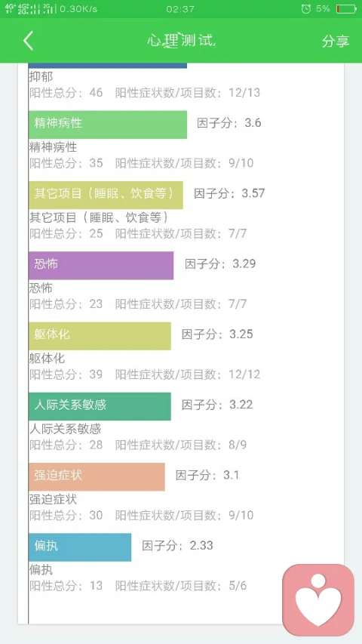
Task: Select the olive 躯体化 bar
Action: [x=100, y=336]
